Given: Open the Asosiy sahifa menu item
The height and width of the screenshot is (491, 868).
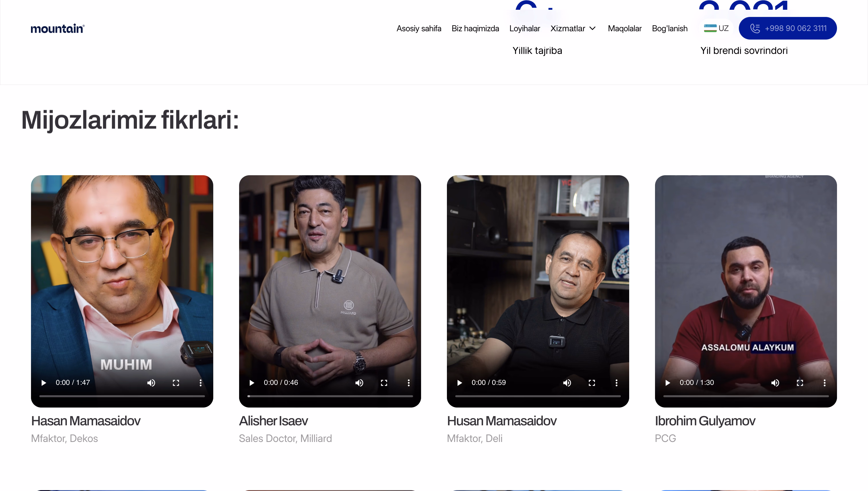Looking at the screenshot, I should [x=419, y=28].
